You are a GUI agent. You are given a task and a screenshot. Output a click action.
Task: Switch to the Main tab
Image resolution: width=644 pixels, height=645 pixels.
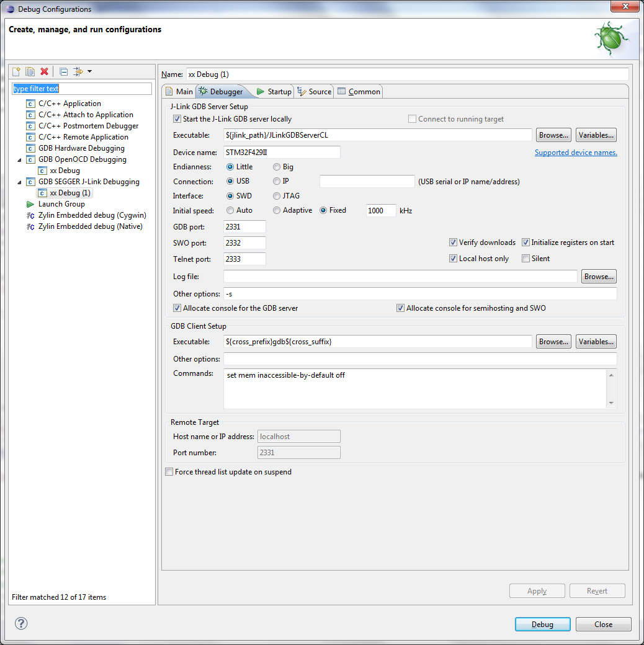point(179,92)
